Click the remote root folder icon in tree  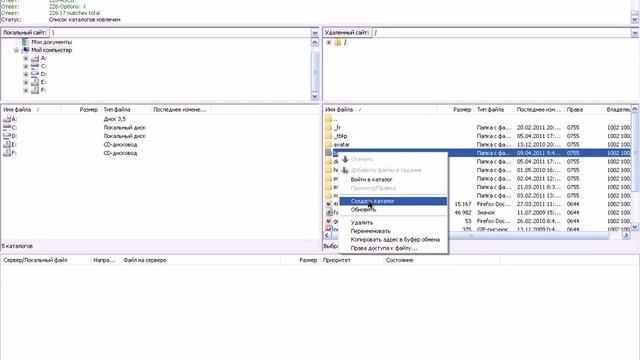pos(338,42)
